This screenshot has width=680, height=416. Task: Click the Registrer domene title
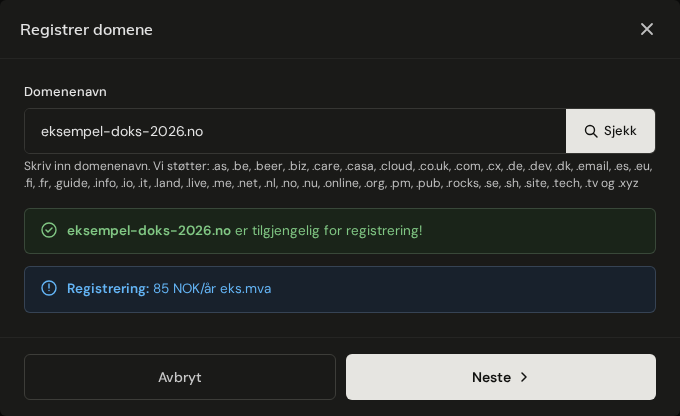[x=86, y=30]
